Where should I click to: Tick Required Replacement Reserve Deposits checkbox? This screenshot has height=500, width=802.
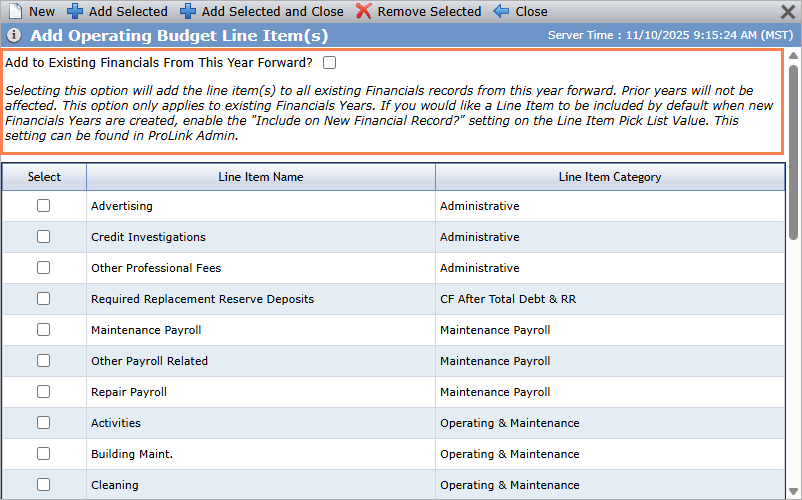(x=43, y=299)
